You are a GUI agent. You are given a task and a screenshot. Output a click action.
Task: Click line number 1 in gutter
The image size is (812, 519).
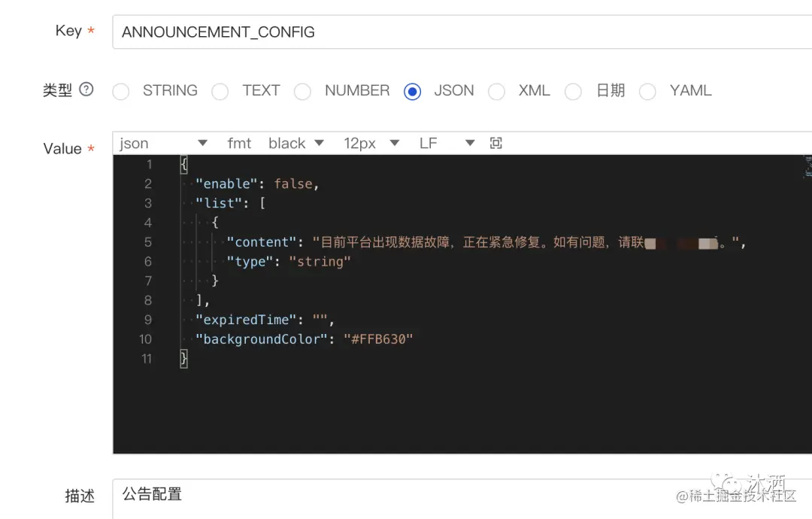149,164
